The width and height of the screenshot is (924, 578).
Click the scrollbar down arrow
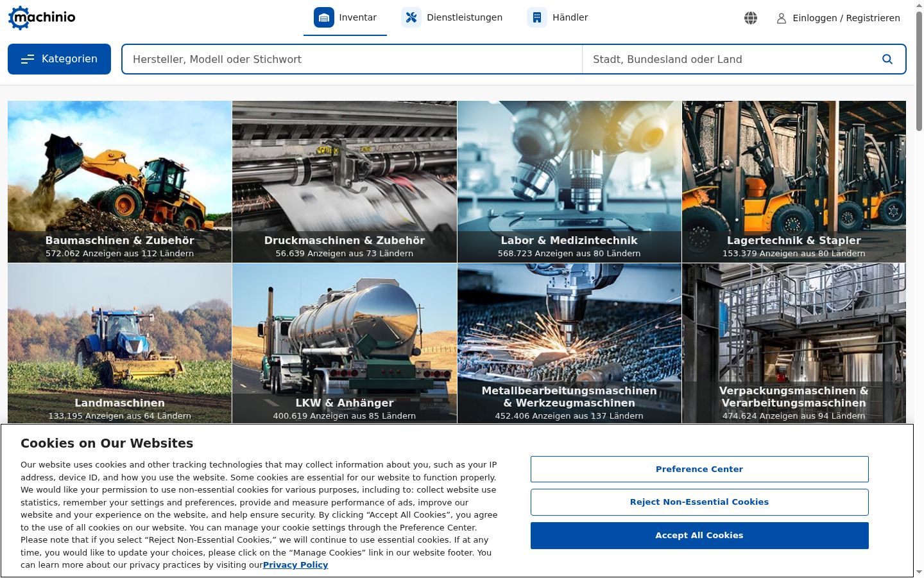(919, 572)
